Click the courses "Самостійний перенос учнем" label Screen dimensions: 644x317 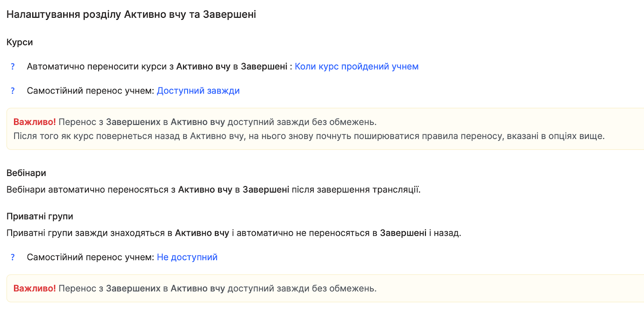pyautogui.click(x=90, y=91)
